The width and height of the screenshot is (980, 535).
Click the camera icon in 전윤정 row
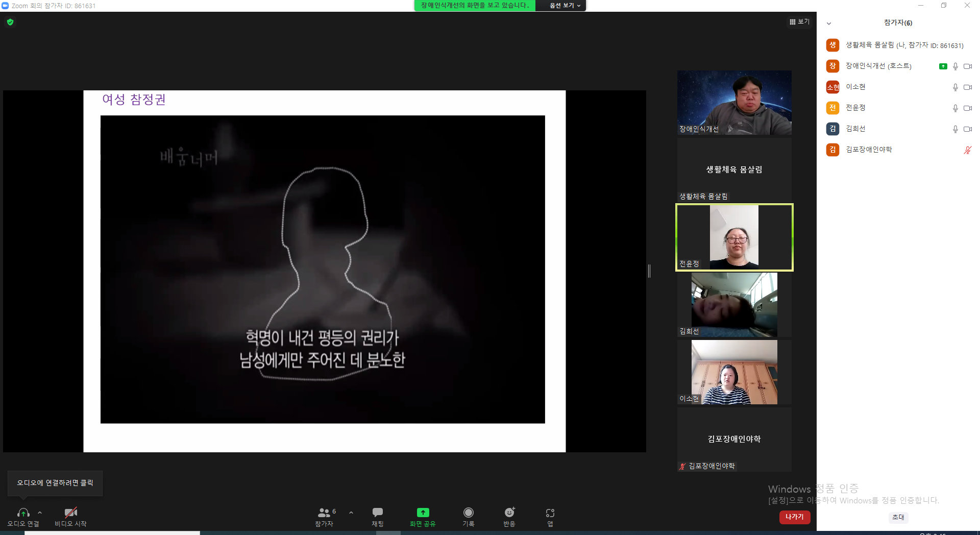pyautogui.click(x=968, y=108)
